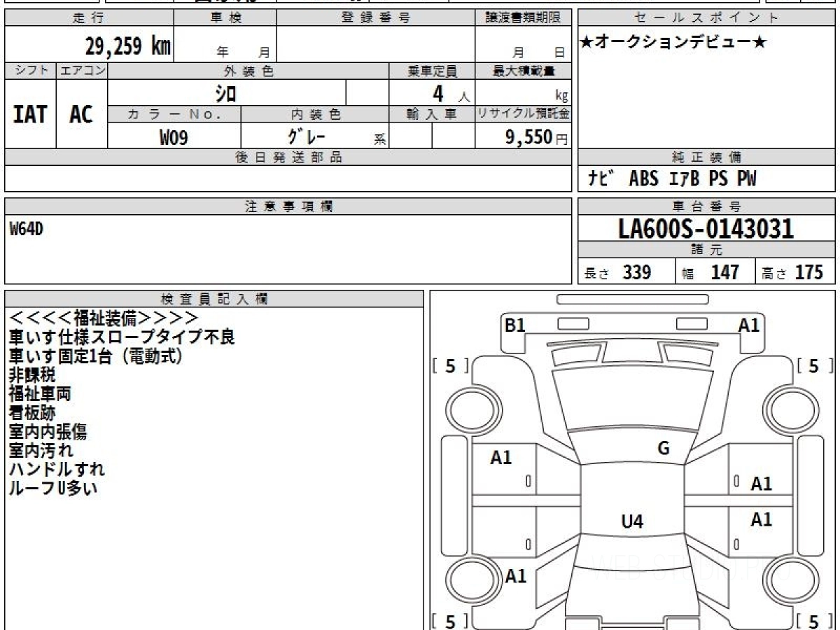Select the 室内汚れ inspector note

click(x=41, y=451)
